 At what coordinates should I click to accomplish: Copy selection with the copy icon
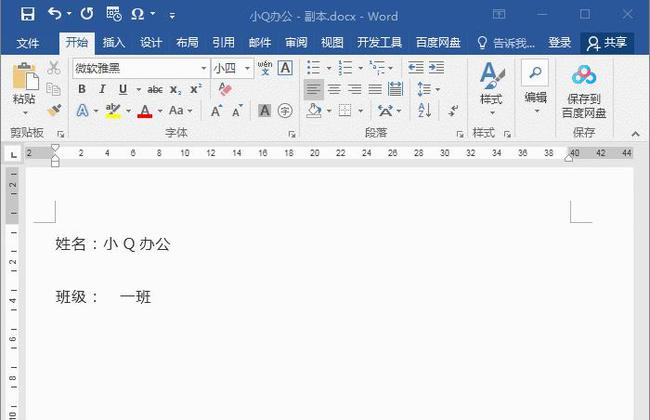pos(53,89)
